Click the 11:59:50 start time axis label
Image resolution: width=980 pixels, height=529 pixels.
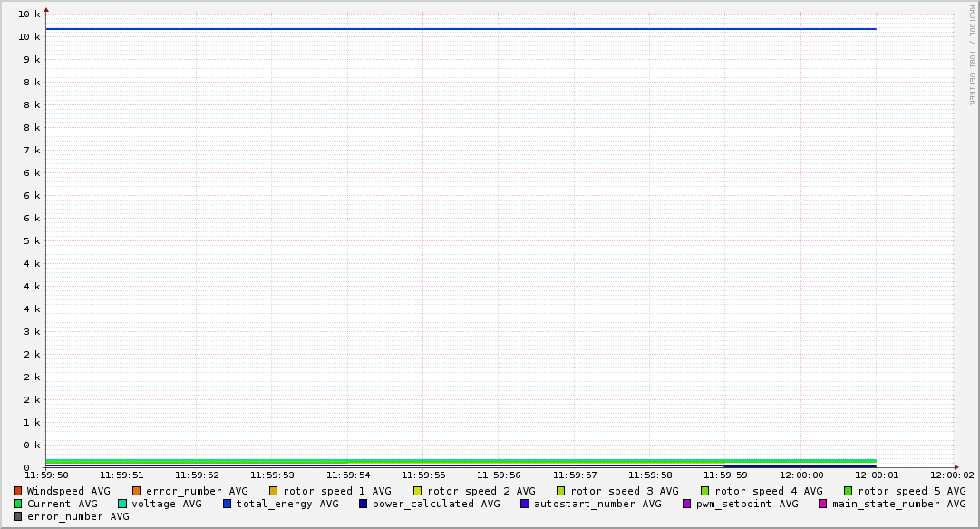pyautogui.click(x=46, y=475)
